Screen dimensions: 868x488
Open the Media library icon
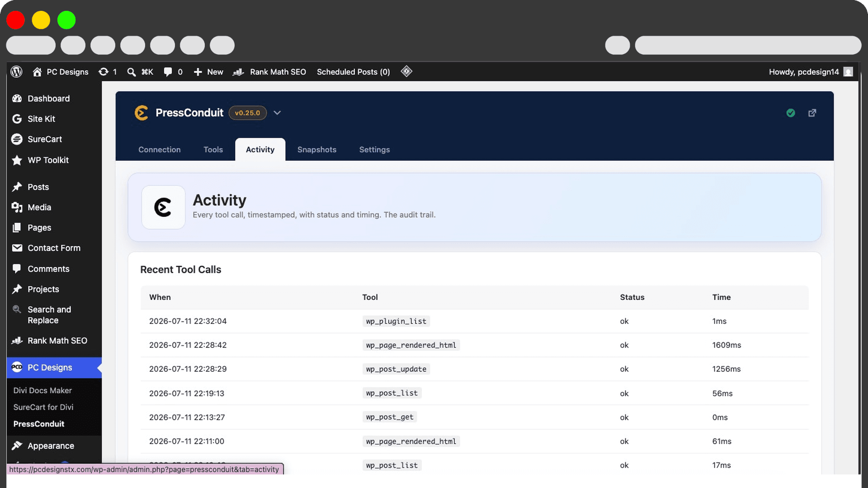point(17,207)
